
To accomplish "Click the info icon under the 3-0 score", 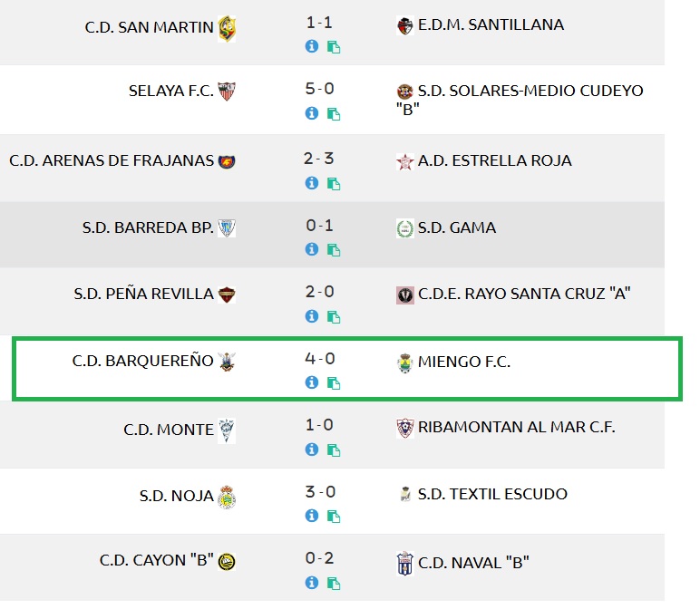I will tap(312, 516).
